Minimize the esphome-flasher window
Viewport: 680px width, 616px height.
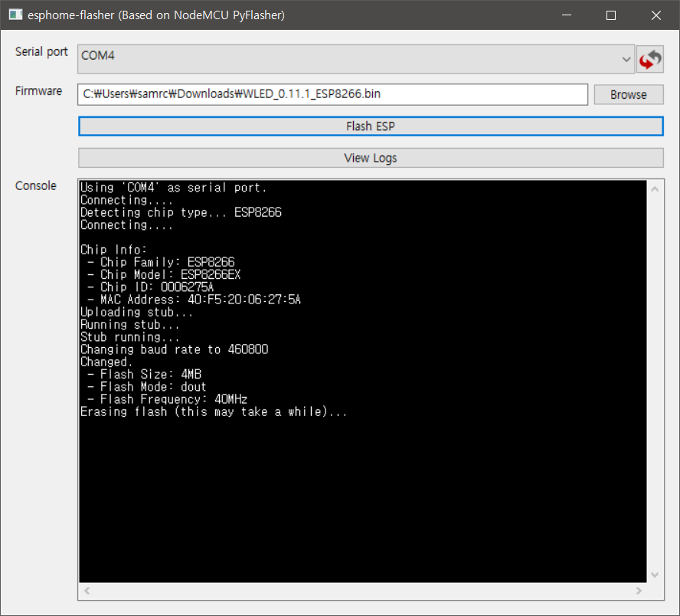pos(567,15)
